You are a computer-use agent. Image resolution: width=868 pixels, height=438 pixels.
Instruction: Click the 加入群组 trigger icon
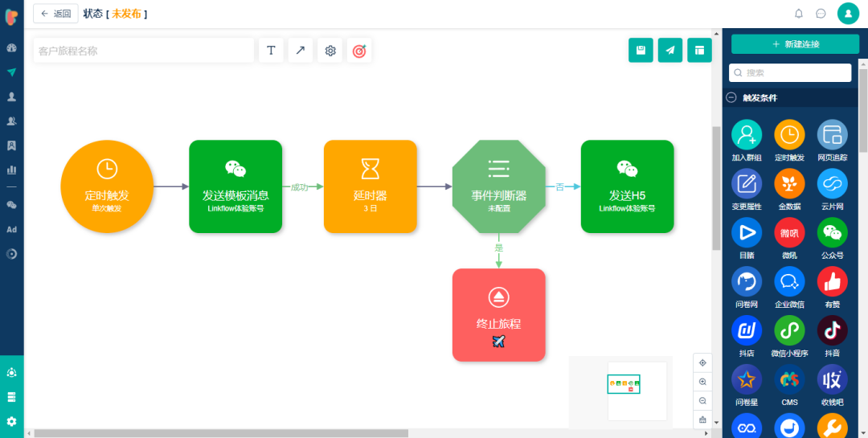click(x=746, y=134)
